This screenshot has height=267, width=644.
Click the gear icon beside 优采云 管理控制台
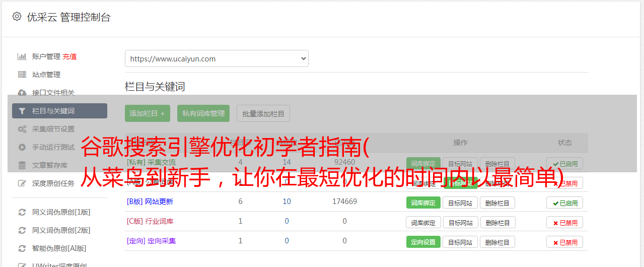coord(17,17)
